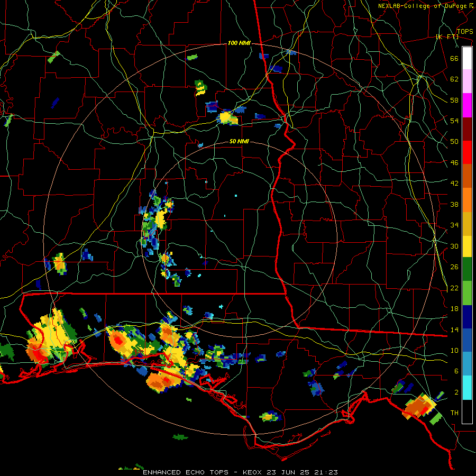This screenshot has width=476, height=476.
Task: Click the 'TH' threshold legend label
Action: pyautogui.click(x=454, y=413)
